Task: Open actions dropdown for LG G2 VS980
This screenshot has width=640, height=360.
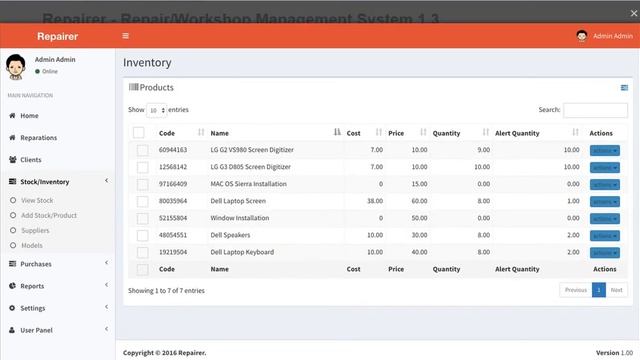Action: coord(604,151)
